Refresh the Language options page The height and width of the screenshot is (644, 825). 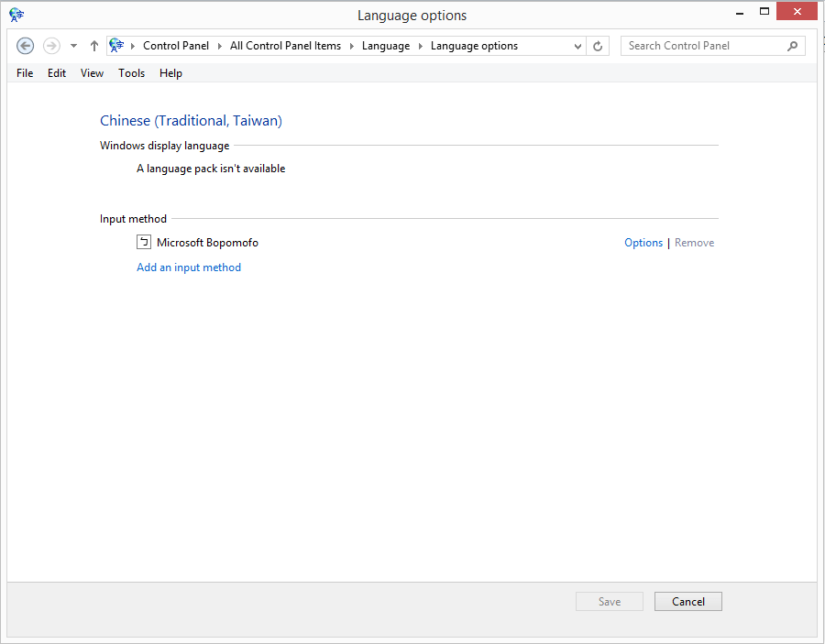pyautogui.click(x=598, y=47)
